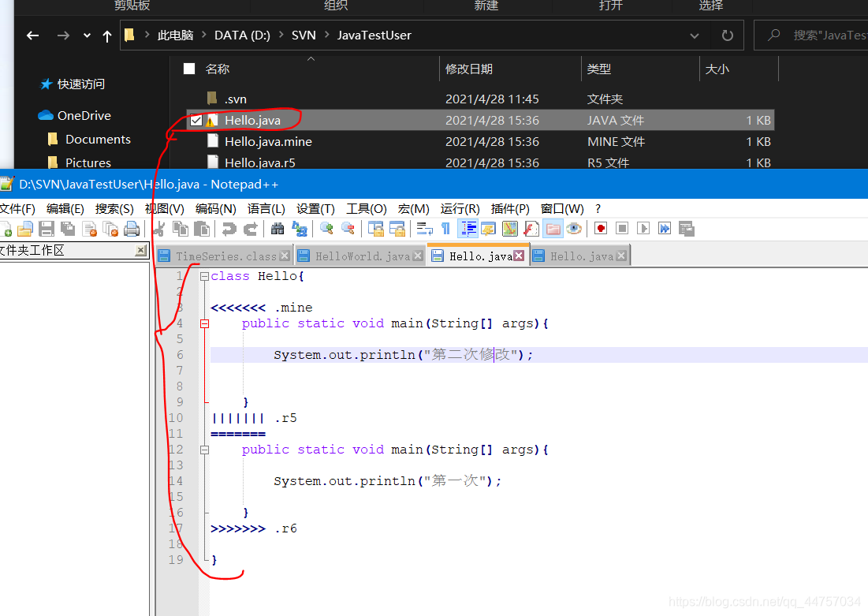Select Hello.java.mine in file list
The image size is (868, 616).
point(268,142)
